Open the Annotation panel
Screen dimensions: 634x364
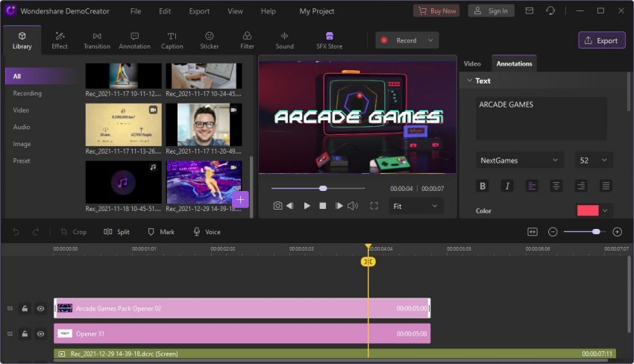point(135,40)
